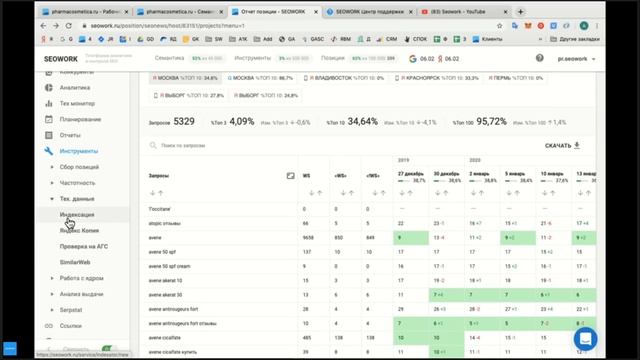This screenshot has width=640, height=360.
Task: Sort WS column descending
Action: click(x=311, y=193)
